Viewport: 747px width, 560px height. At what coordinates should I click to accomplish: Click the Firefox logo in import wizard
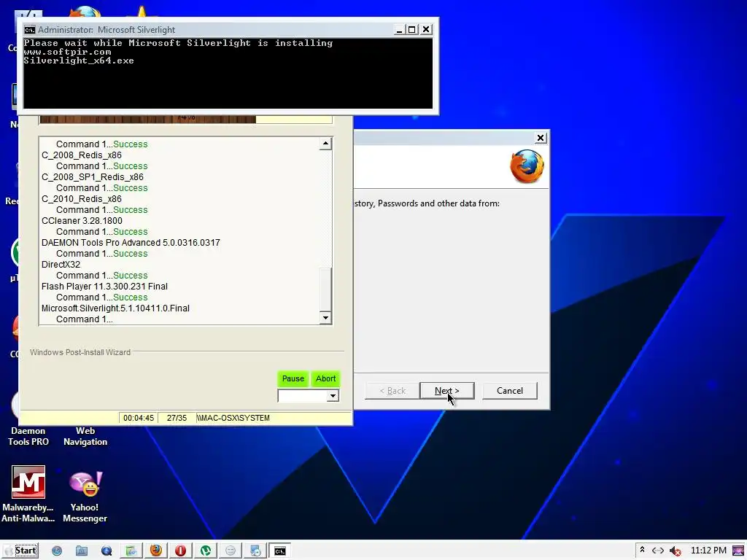(x=527, y=166)
